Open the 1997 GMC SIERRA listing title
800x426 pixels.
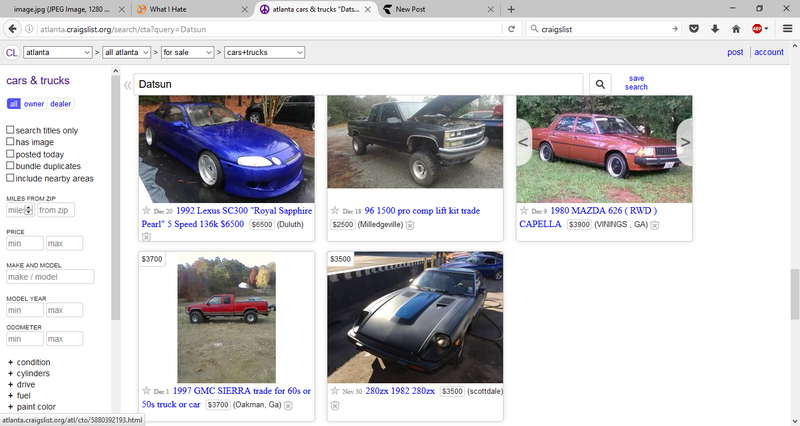click(x=226, y=398)
